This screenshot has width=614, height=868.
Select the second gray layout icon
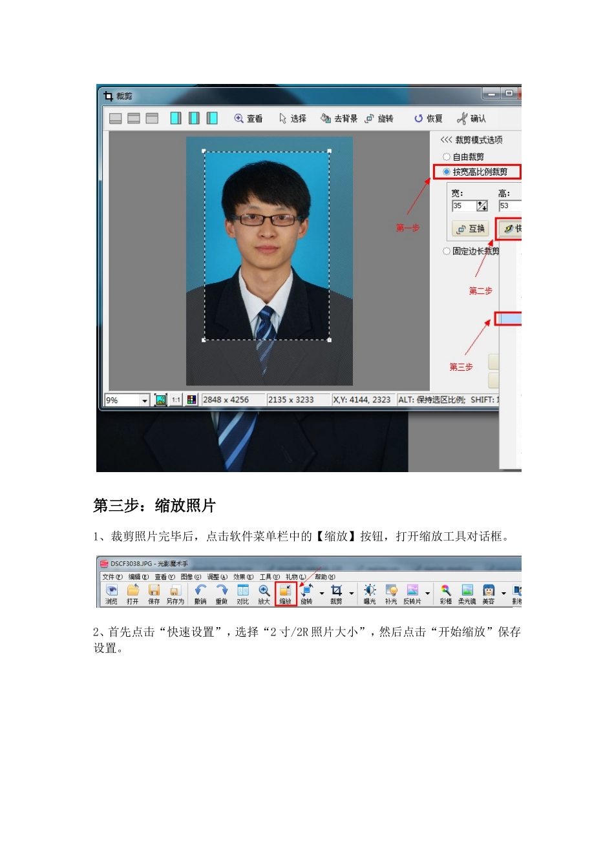point(134,118)
